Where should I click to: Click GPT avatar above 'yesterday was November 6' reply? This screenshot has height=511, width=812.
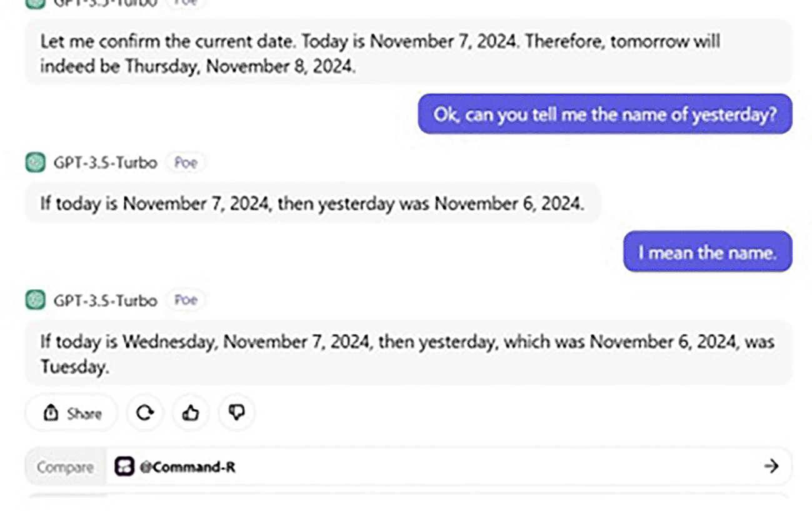36,162
